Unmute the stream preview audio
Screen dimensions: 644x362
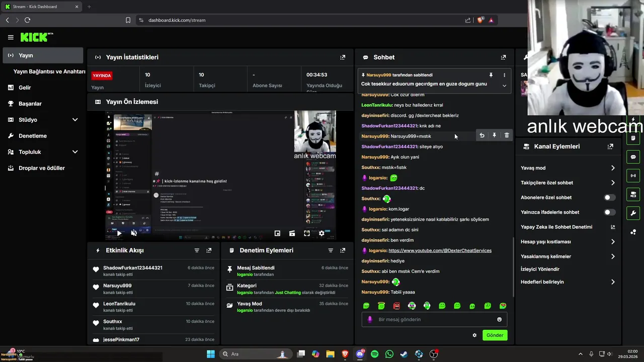pos(134,233)
